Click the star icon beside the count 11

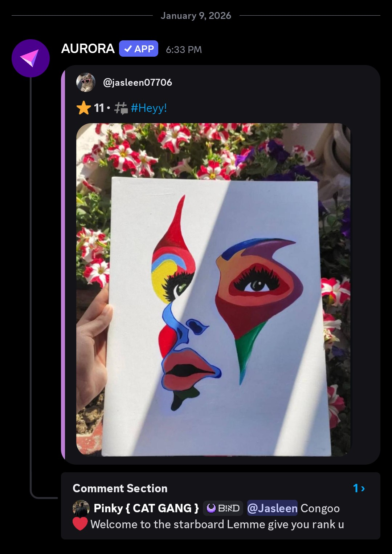(84, 108)
